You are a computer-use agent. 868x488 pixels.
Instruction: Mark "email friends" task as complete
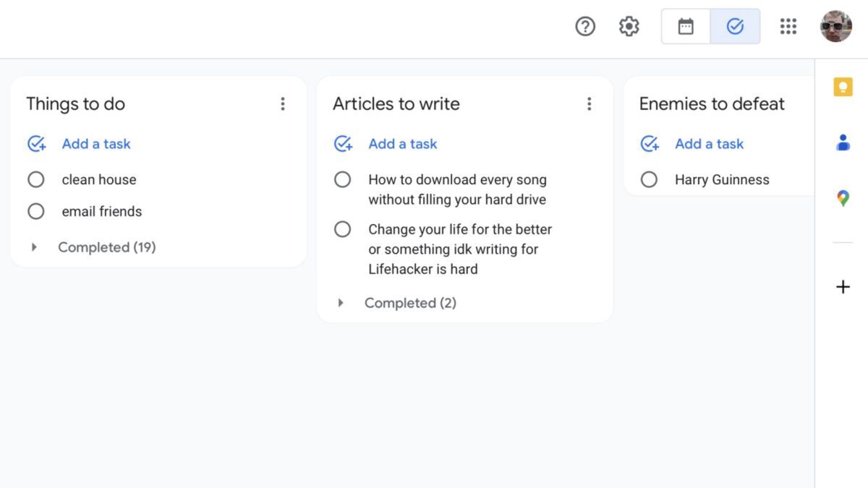tap(36, 211)
